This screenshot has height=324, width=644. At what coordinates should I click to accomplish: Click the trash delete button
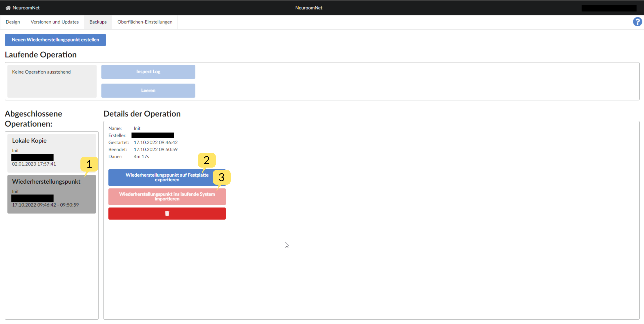point(167,213)
